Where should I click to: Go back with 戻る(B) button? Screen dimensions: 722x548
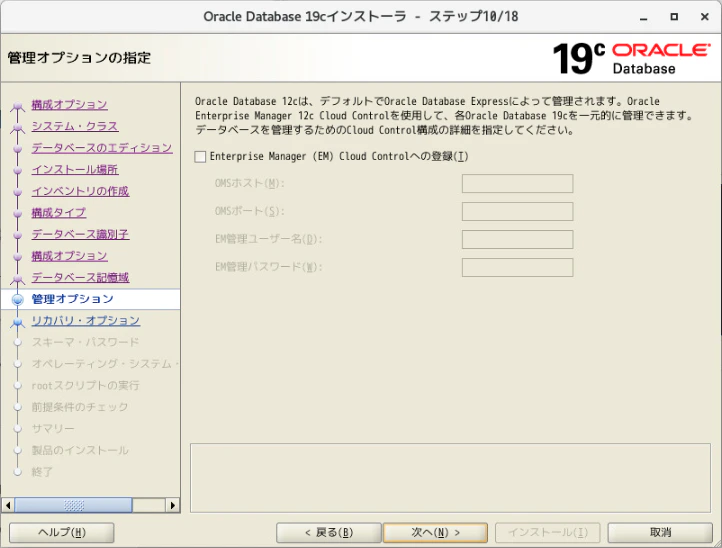(x=329, y=533)
